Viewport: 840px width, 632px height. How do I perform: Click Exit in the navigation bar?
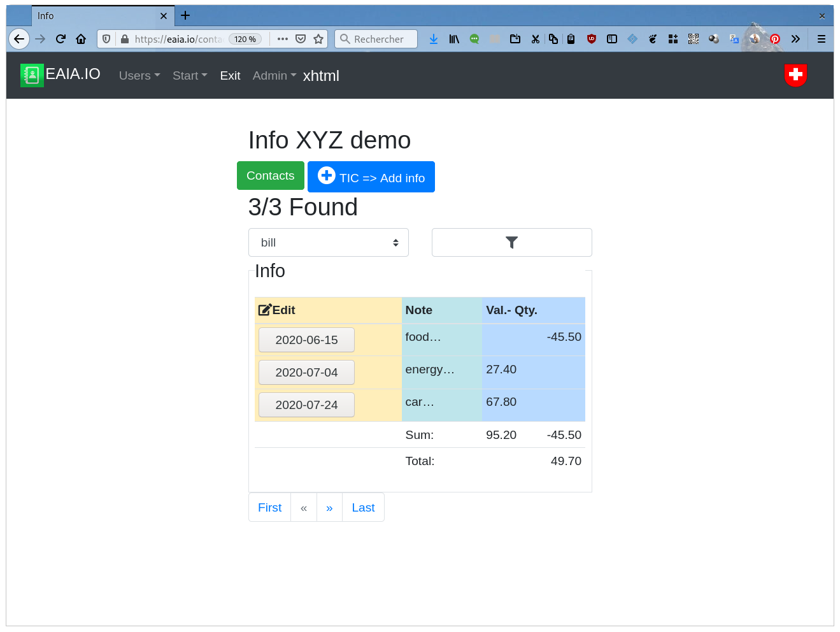click(x=230, y=76)
